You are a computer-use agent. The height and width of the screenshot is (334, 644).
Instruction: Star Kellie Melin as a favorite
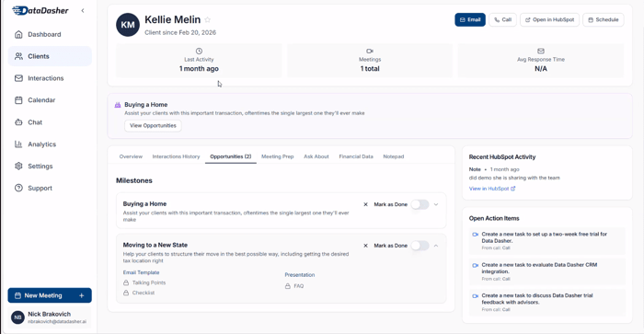(x=207, y=19)
